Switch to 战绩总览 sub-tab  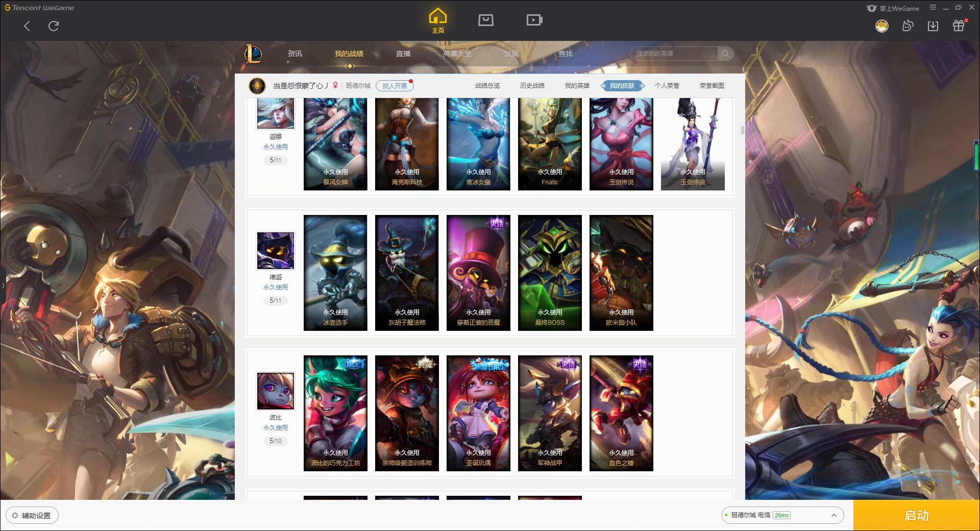click(x=487, y=86)
